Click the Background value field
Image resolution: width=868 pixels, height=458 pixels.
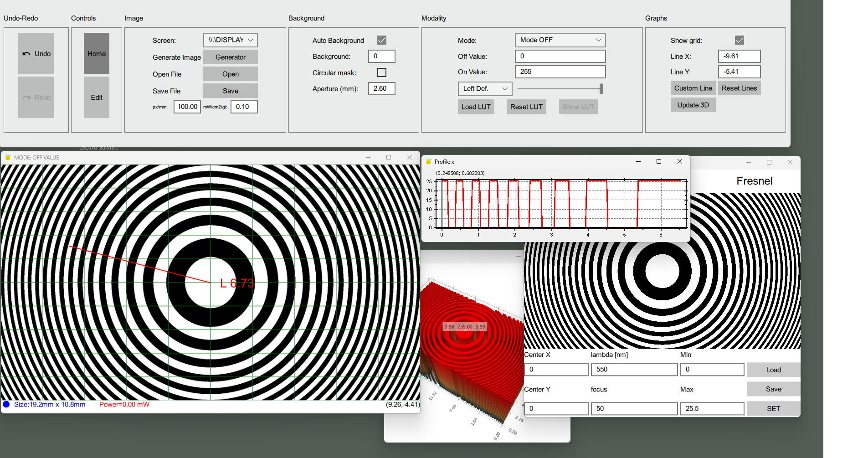[382, 56]
